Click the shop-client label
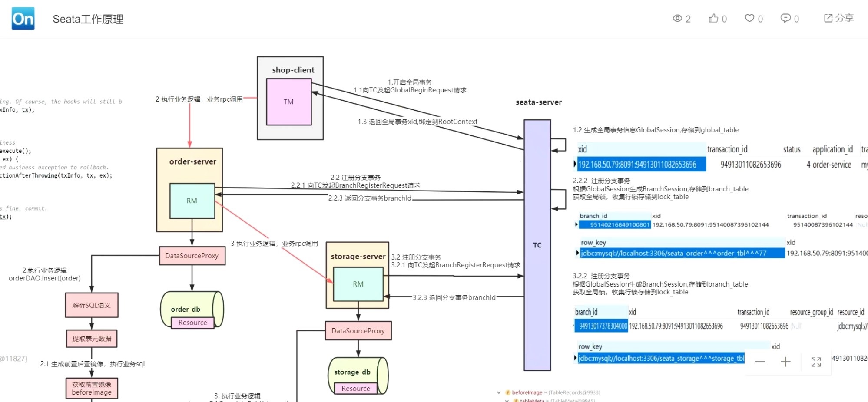 293,70
